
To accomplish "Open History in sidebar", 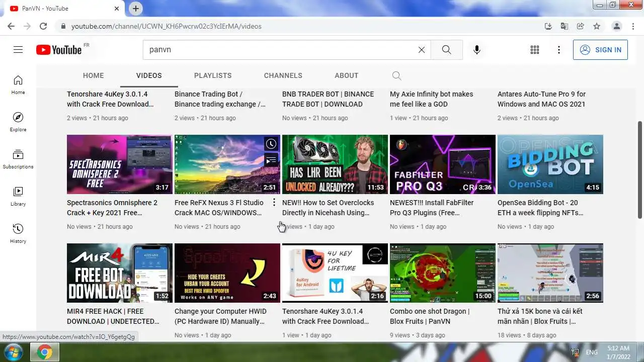I will coord(18,233).
